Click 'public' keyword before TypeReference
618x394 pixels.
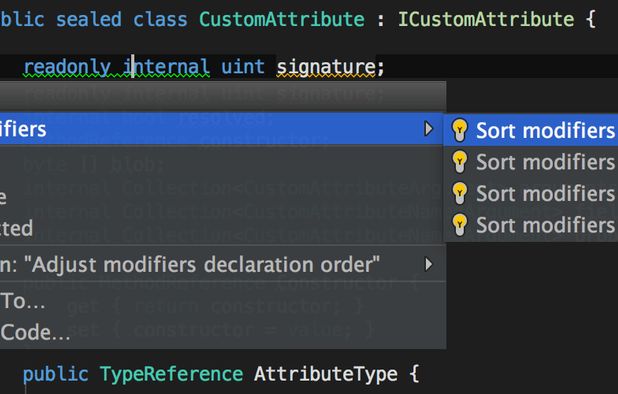pos(56,374)
